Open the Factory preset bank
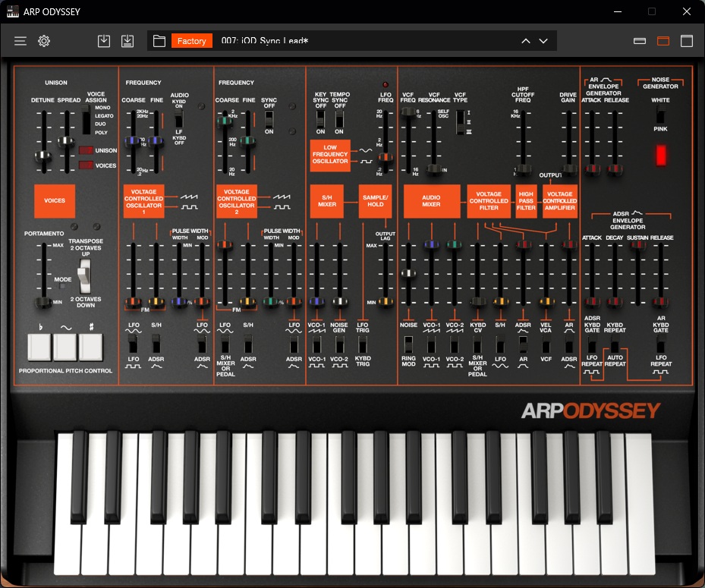This screenshot has height=588, width=705. [x=191, y=42]
